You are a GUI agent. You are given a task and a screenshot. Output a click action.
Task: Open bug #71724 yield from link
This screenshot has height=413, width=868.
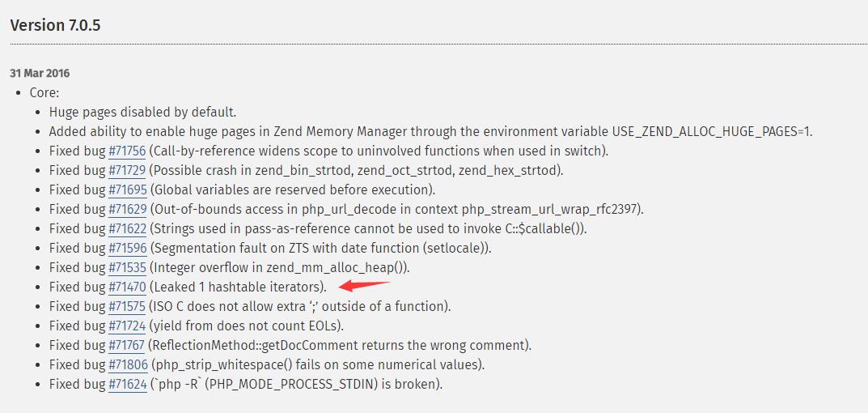[128, 326]
